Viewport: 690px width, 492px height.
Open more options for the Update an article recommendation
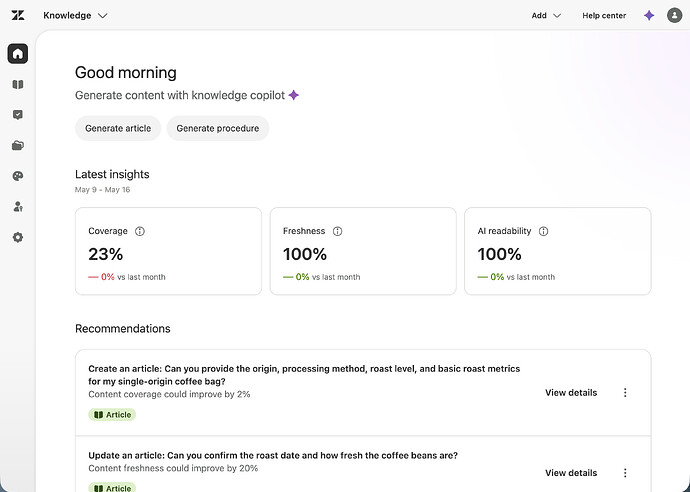[x=625, y=473]
